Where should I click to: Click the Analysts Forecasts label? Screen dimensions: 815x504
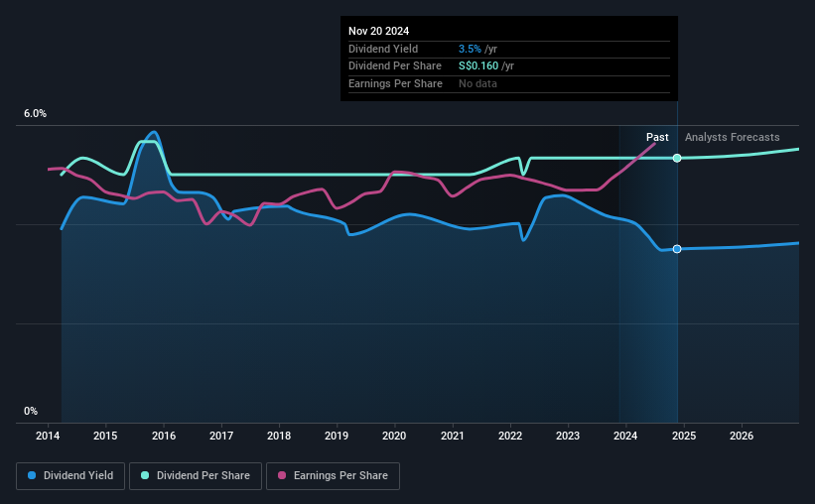pyautogui.click(x=732, y=137)
